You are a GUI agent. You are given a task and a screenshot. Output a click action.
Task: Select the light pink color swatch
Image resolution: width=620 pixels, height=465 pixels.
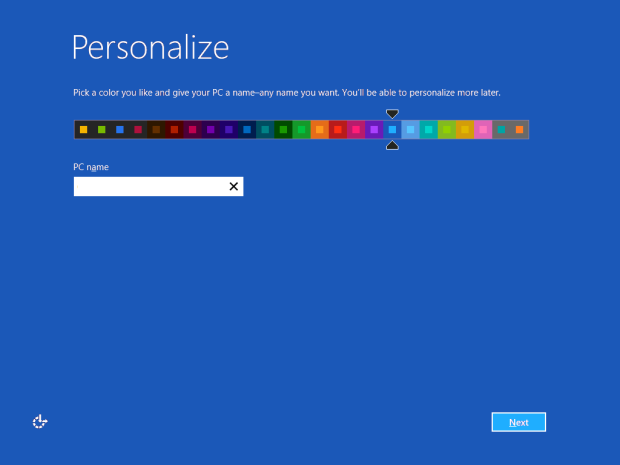(483, 130)
